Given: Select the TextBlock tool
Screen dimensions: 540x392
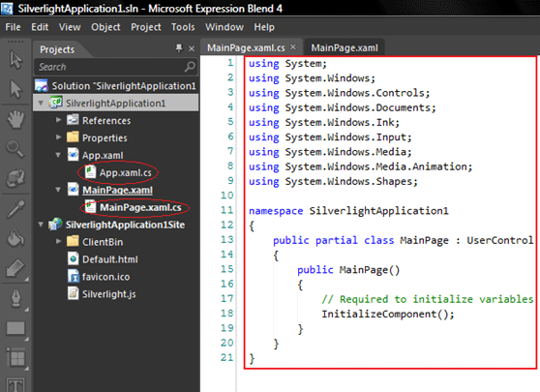Looking at the screenshot, I should 15,385.
